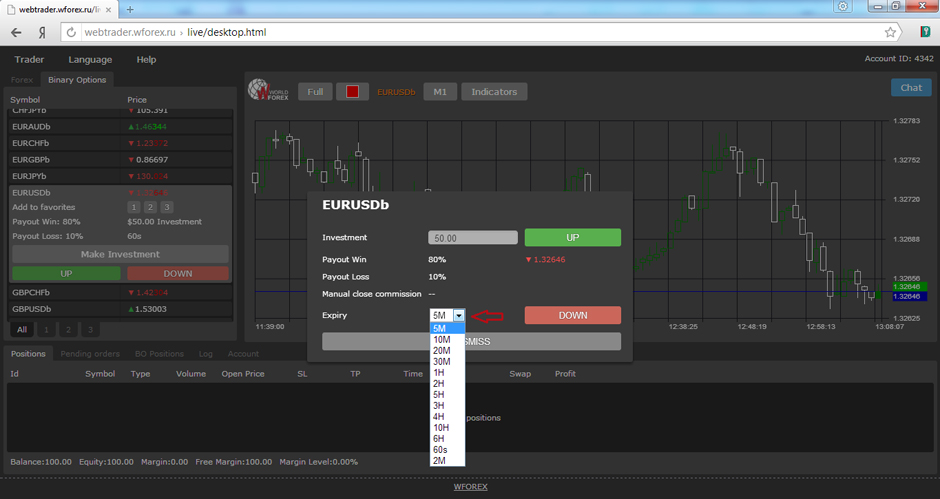Viewport: 940px width, 499px height.
Task: Click the green UP button in dialog
Action: 573,238
